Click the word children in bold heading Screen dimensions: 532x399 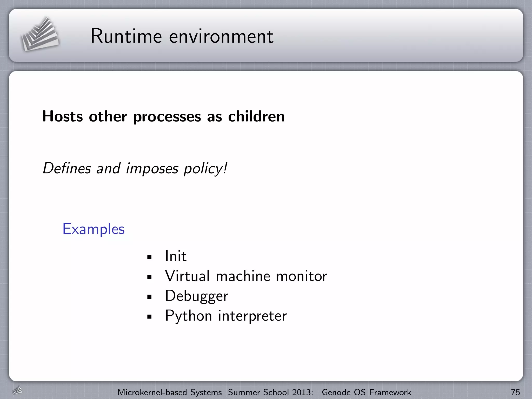point(256,116)
